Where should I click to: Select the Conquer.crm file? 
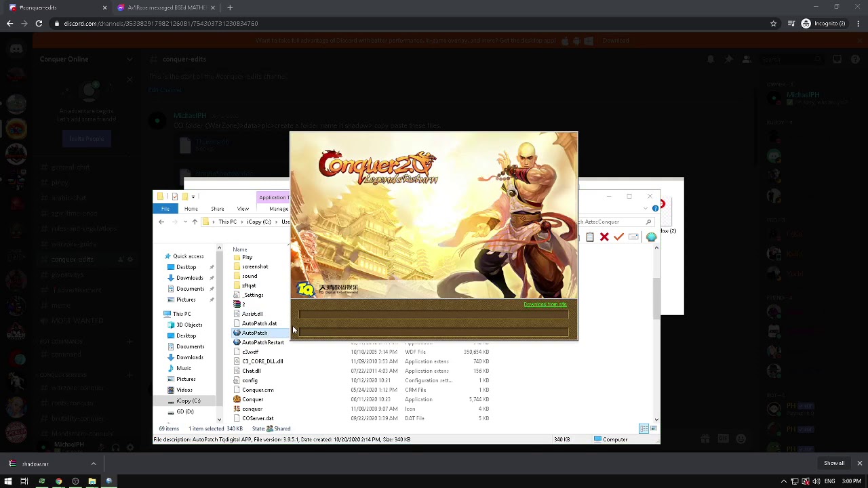(x=254, y=390)
